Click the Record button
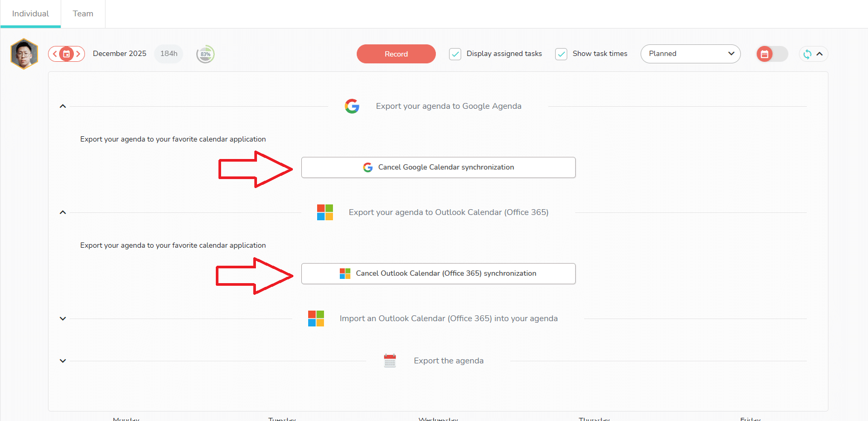 click(x=396, y=54)
